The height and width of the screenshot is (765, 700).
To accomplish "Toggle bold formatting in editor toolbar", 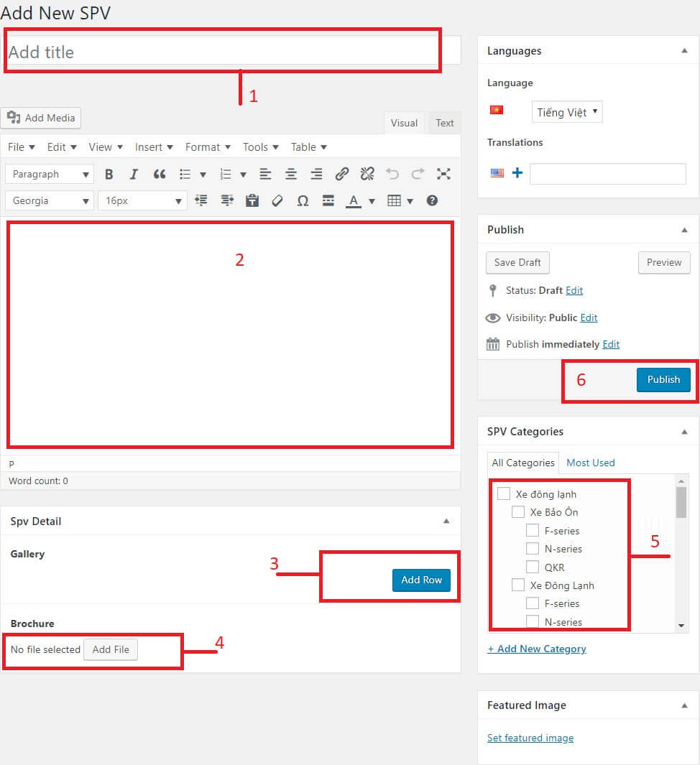I will click(x=109, y=174).
